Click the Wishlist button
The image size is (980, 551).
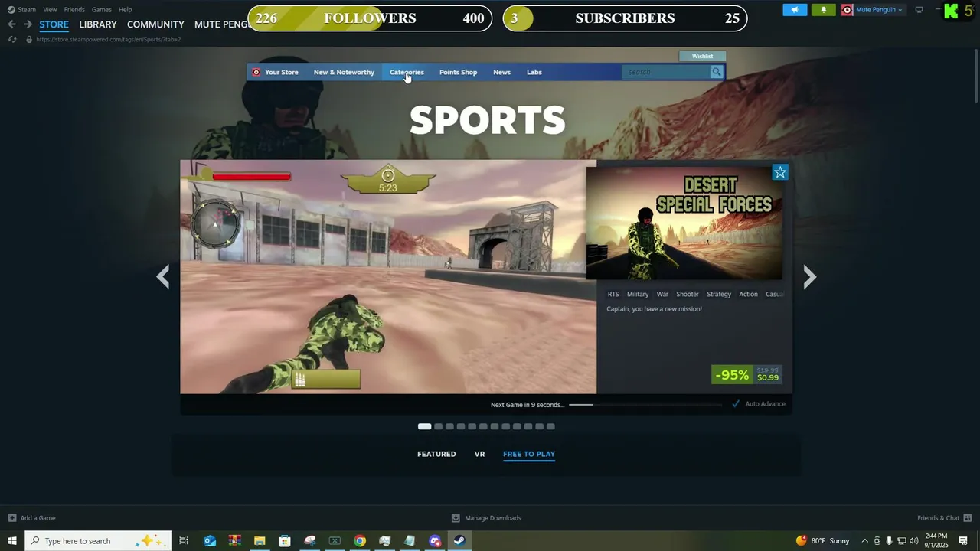click(x=702, y=56)
